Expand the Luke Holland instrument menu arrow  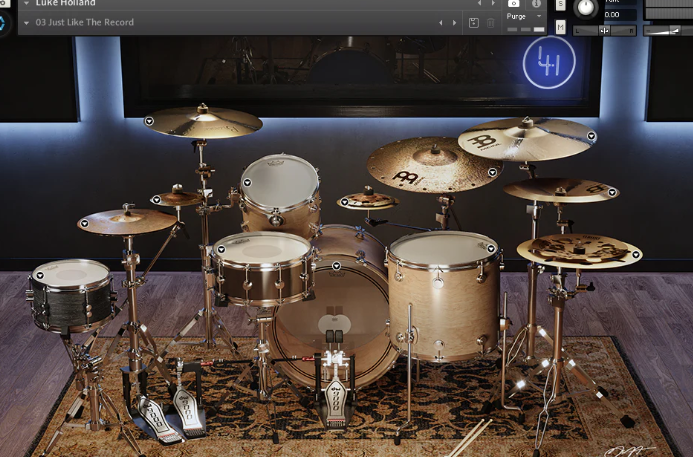point(26,3)
